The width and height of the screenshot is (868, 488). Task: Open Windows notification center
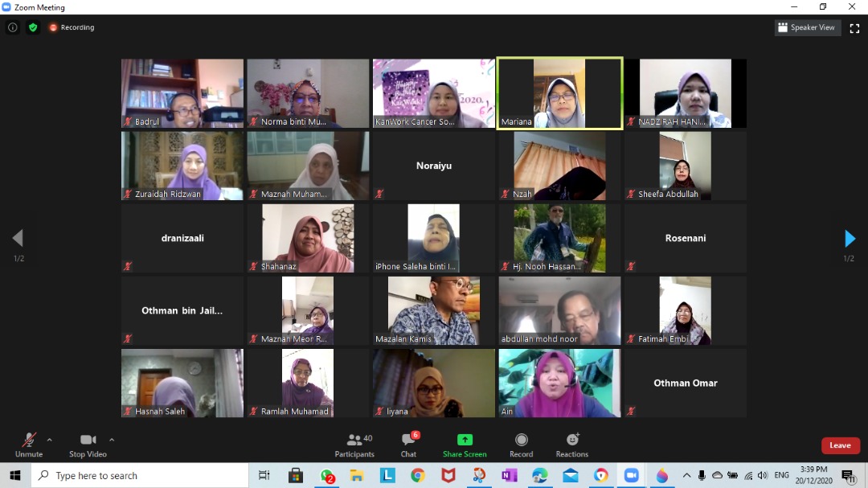(848, 475)
